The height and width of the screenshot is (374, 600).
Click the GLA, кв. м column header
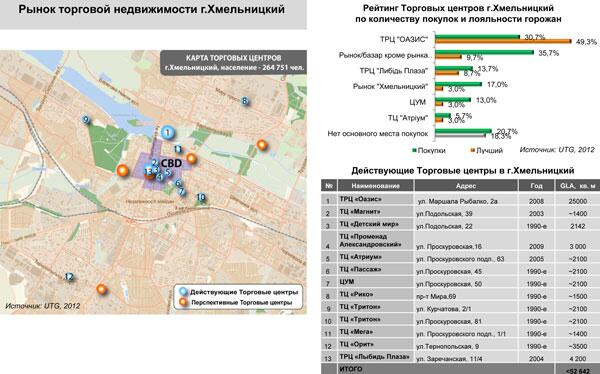(x=577, y=186)
